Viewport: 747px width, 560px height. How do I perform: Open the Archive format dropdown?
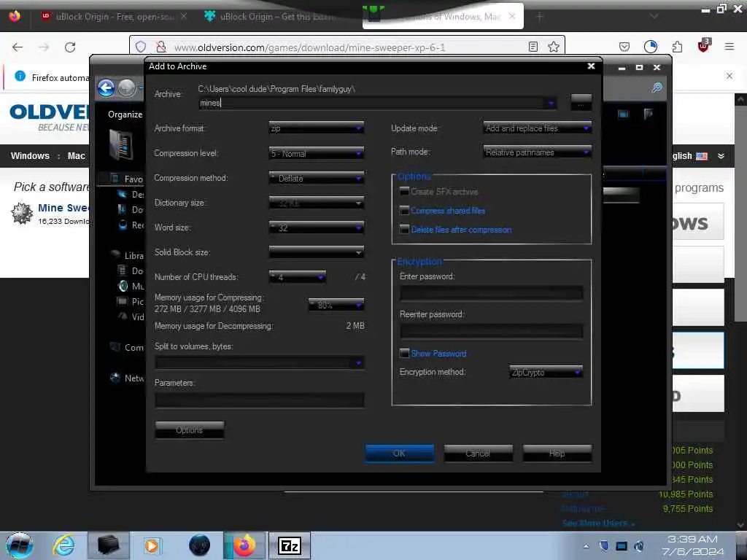(x=317, y=128)
